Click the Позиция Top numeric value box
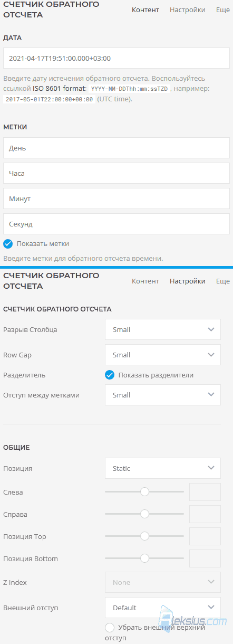This screenshot has height=644, width=233. pos(205,536)
